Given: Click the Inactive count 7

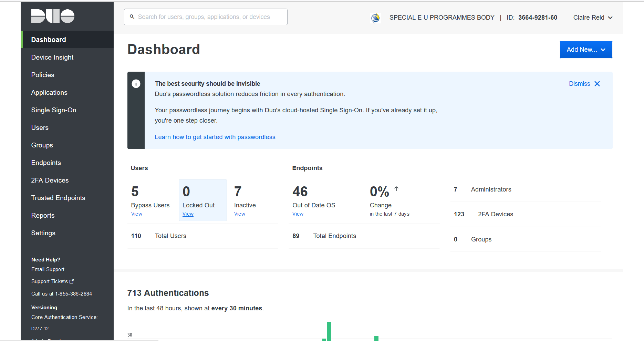Looking at the screenshot, I should 238,192.
